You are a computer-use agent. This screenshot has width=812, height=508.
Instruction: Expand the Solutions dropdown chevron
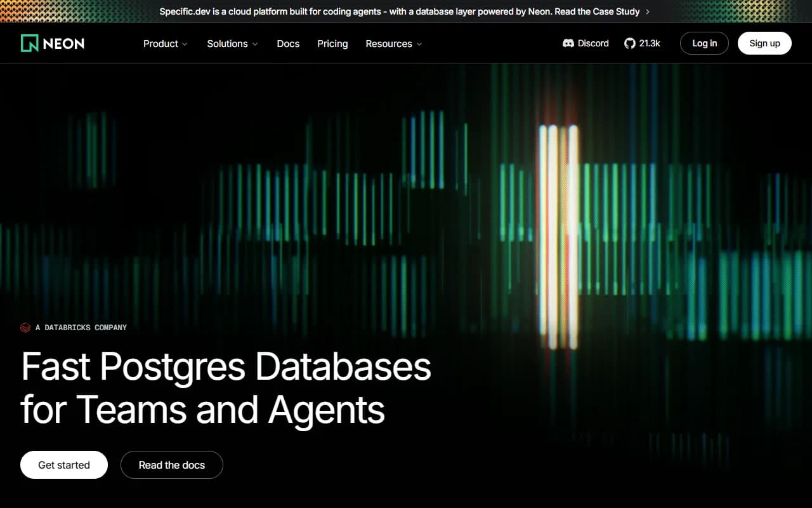coord(255,44)
